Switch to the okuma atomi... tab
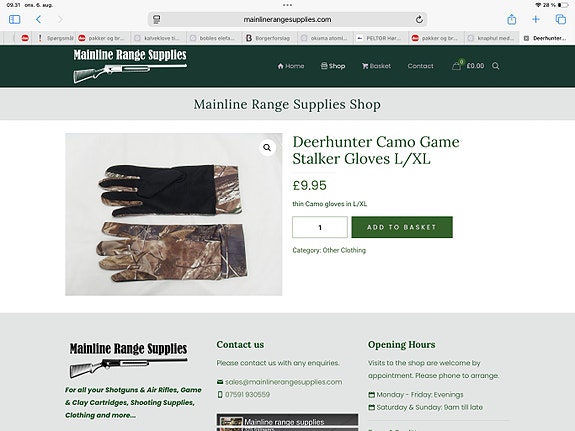The width and height of the screenshot is (575, 431). click(x=325, y=38)
